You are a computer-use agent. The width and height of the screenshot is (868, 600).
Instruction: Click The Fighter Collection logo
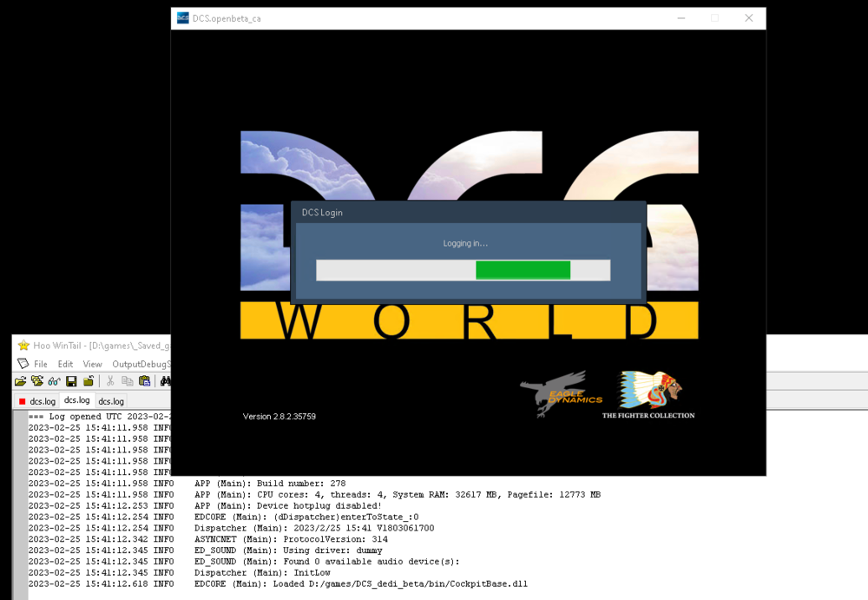click(648, 394)
